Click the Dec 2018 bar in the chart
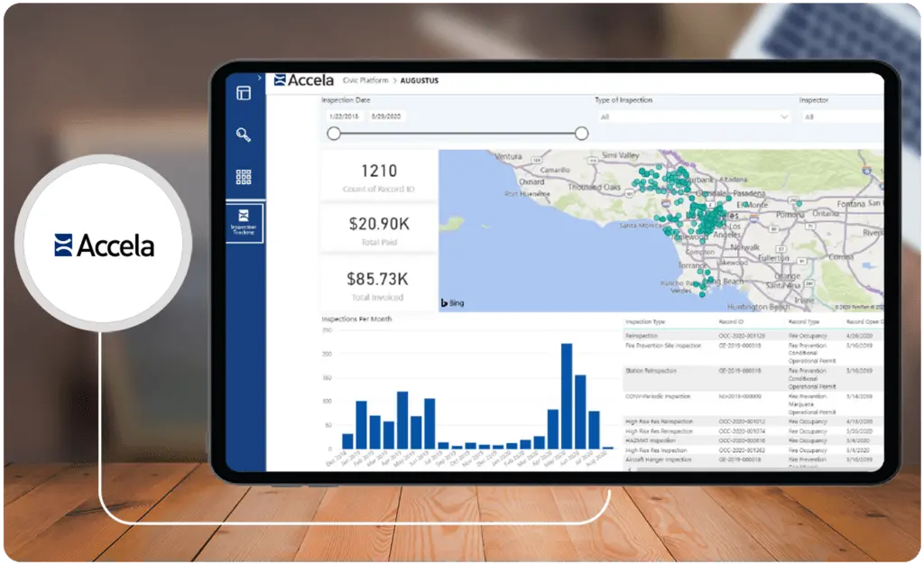 [347, 441]
